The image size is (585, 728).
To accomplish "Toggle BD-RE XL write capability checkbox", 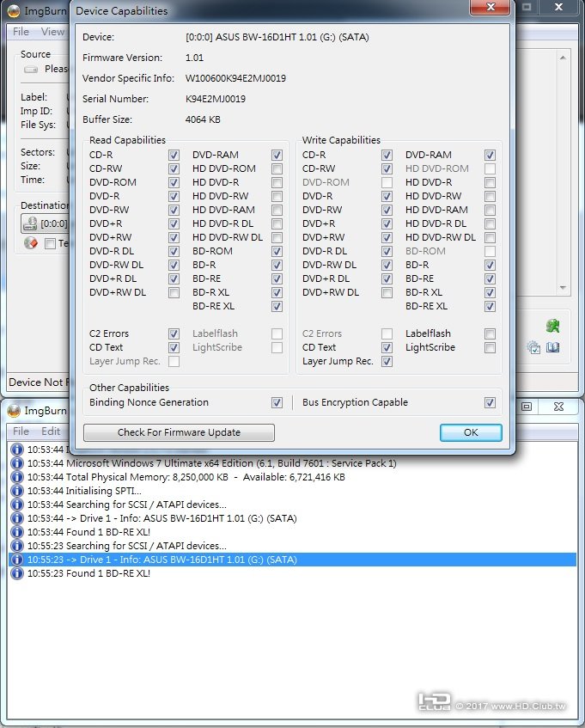I will tap(490, 307).
